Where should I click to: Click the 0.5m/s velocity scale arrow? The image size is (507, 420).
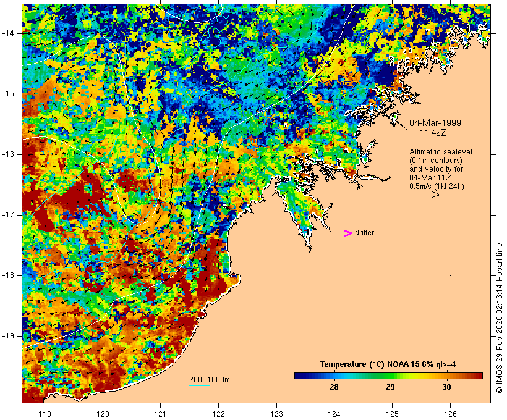pos(428,195)
